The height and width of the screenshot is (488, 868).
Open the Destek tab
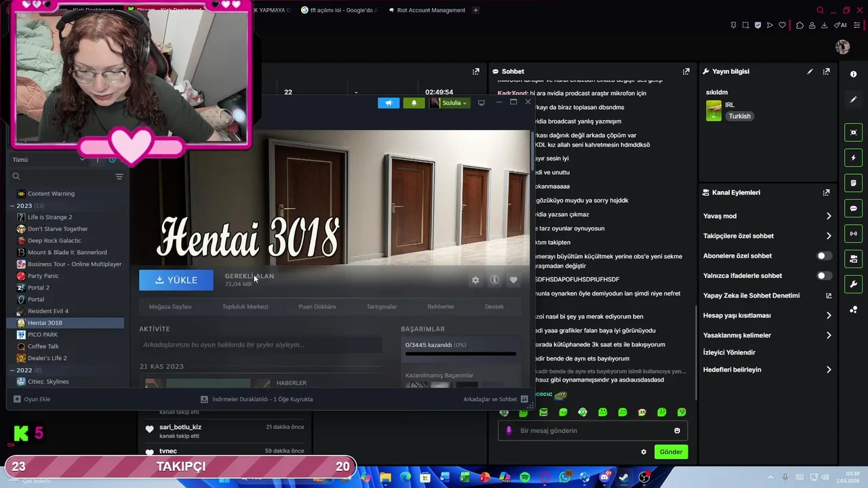pyautogui.click(x=494, y=306)
